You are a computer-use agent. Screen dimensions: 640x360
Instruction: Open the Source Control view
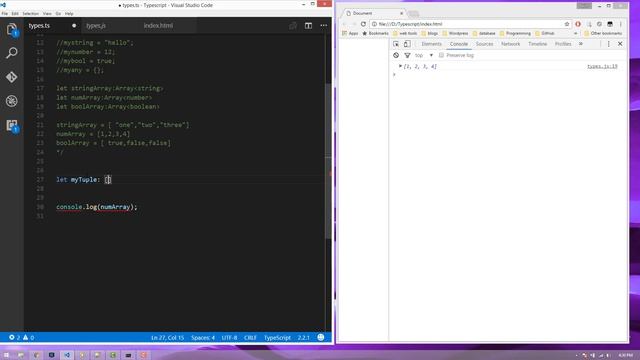click(x=12, y=77)
